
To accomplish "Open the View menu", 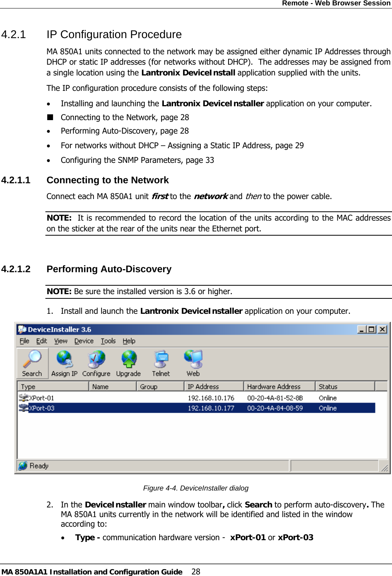I will 61,341.
